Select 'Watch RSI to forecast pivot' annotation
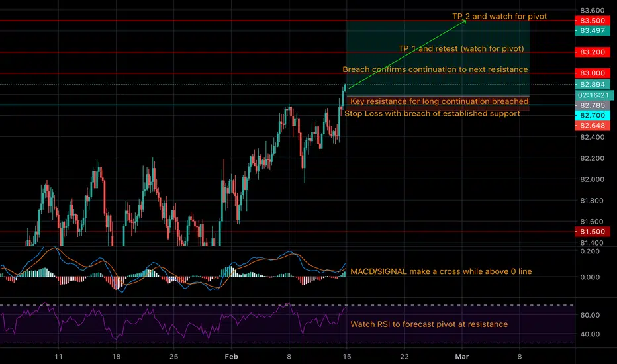617x364 pixels. (x=429, y=324)
